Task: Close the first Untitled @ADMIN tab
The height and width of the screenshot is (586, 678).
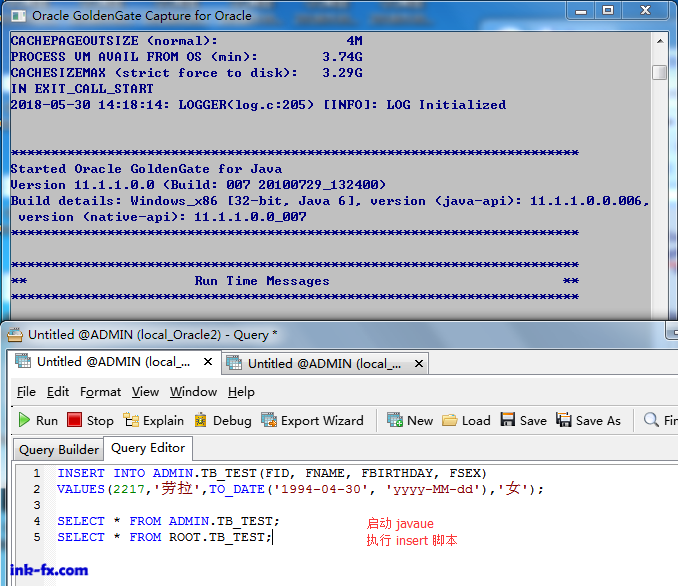Action: (x=208, y=362)
